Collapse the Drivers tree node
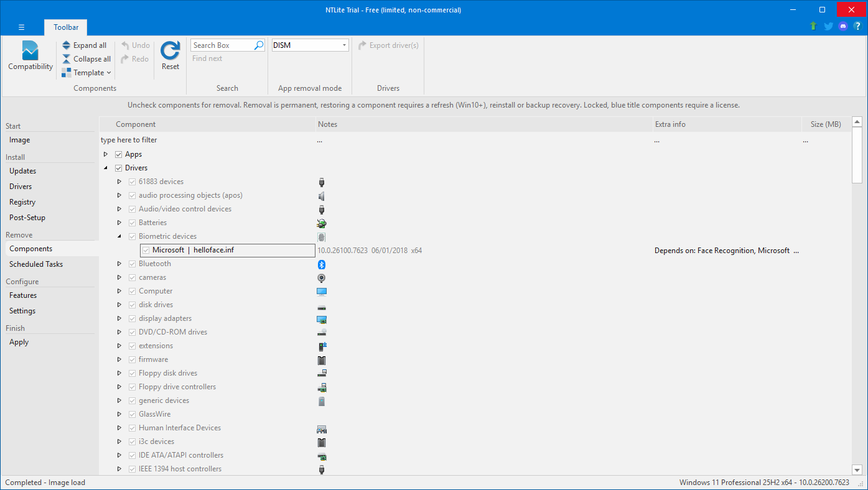 click(106, 168)
